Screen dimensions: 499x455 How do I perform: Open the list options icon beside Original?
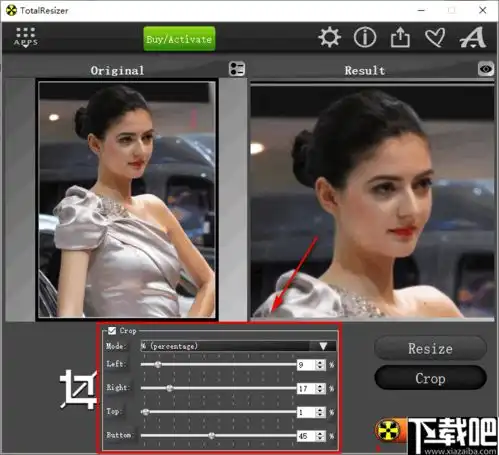click(x=237, y=69)
